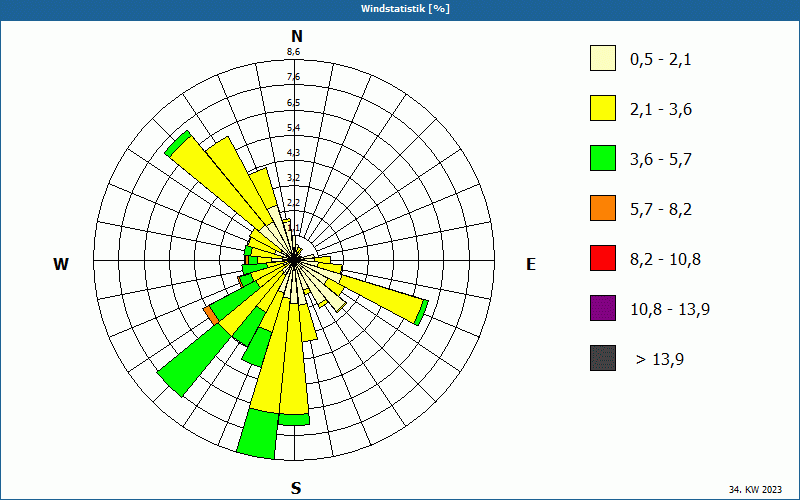Click the '5,4' radial axis value
This screenshot has width=800, height=500.
[x=293, y=128]
